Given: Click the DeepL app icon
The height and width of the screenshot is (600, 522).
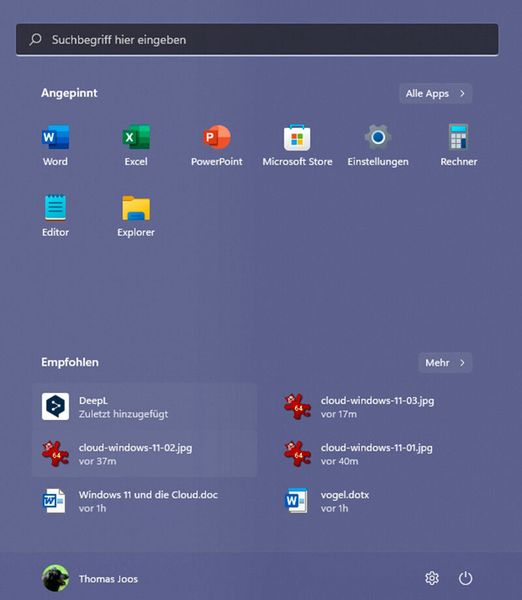Looking at the screenshot, I should coord(55,406).
